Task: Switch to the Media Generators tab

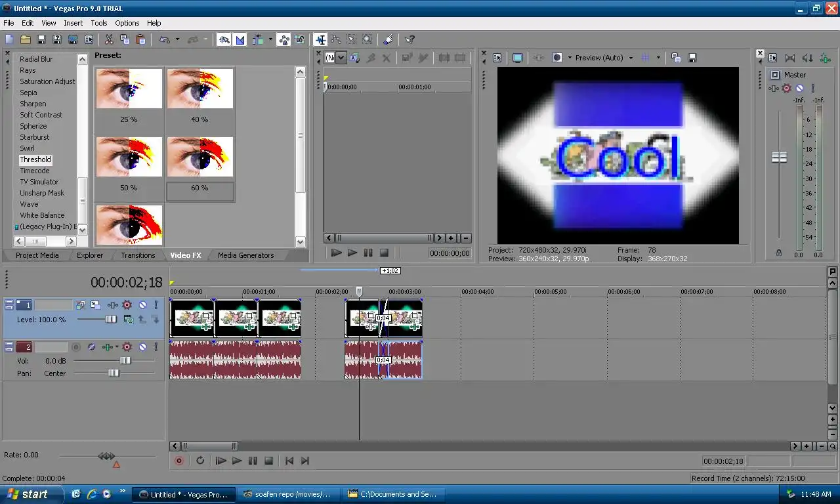Action: (x=245, y=255)
